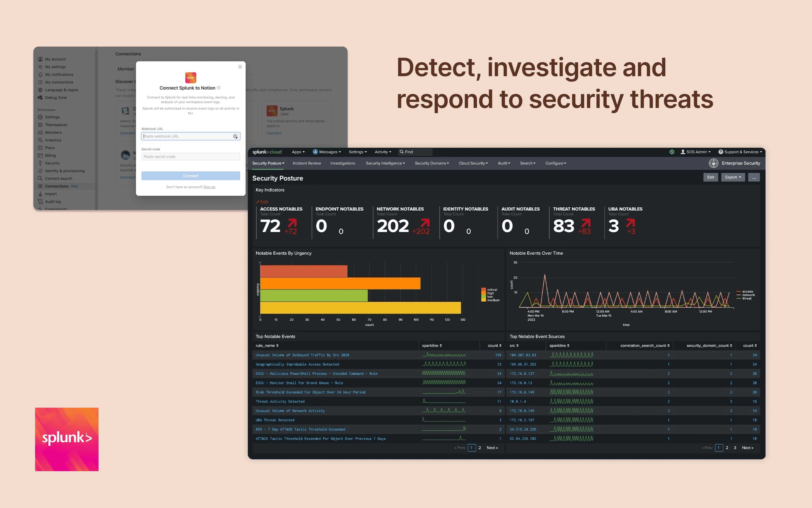The height and width of the screenshot is (508, 812).
Task: Open the SOS Admin user dropdown
Action: 695,152
